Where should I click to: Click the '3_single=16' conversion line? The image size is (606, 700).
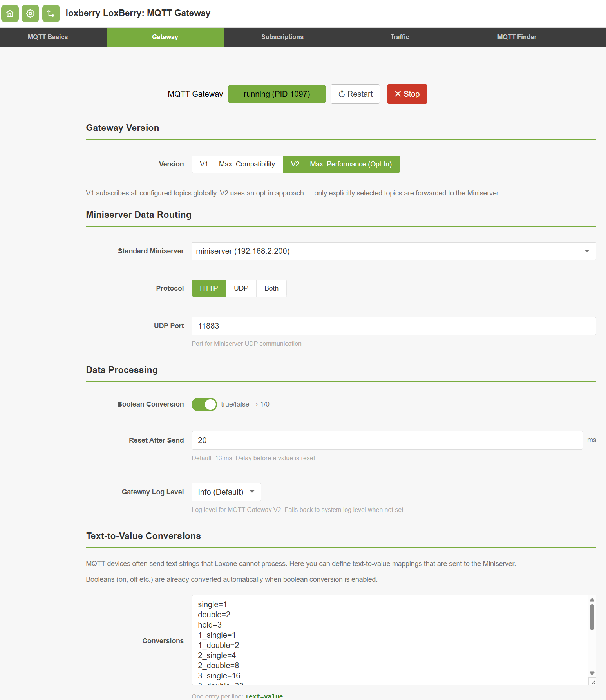tap(219, 676)
